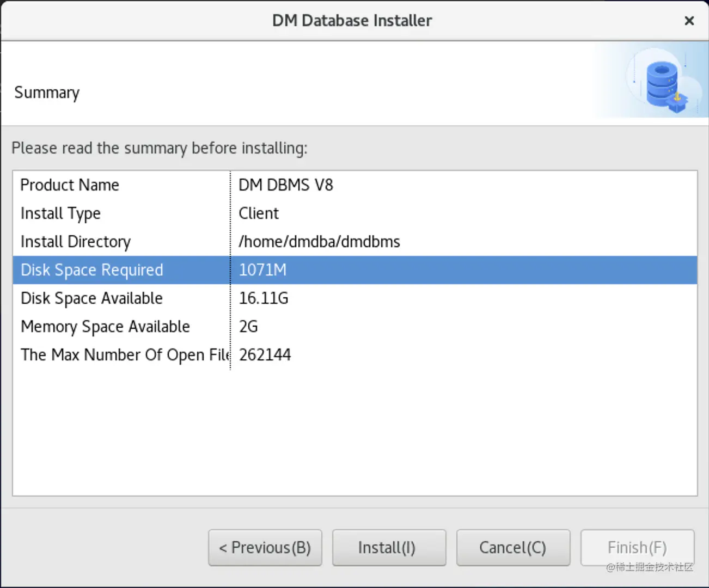Select the Memory Space Available label

[105, 327]
